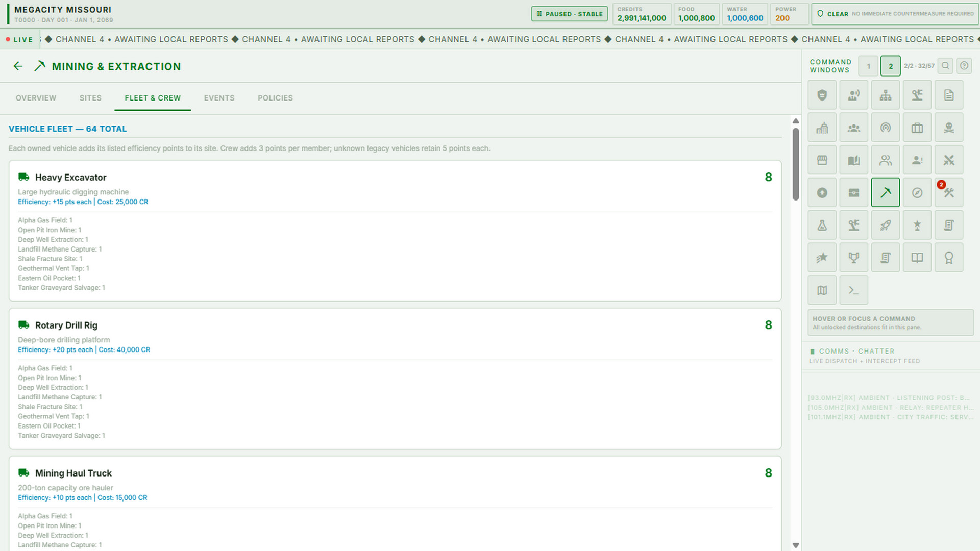Open the lab flask research command

(822, 225)
